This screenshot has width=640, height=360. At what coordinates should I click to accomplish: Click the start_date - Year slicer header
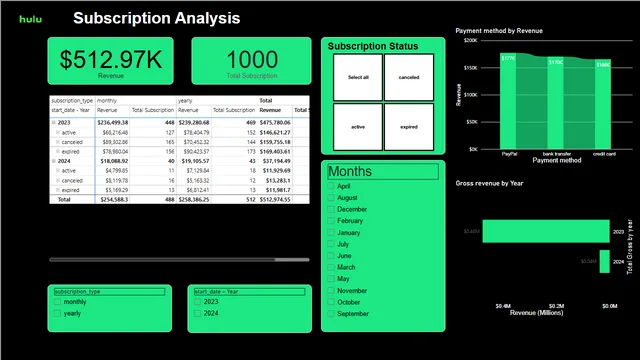tap(249, 291)
